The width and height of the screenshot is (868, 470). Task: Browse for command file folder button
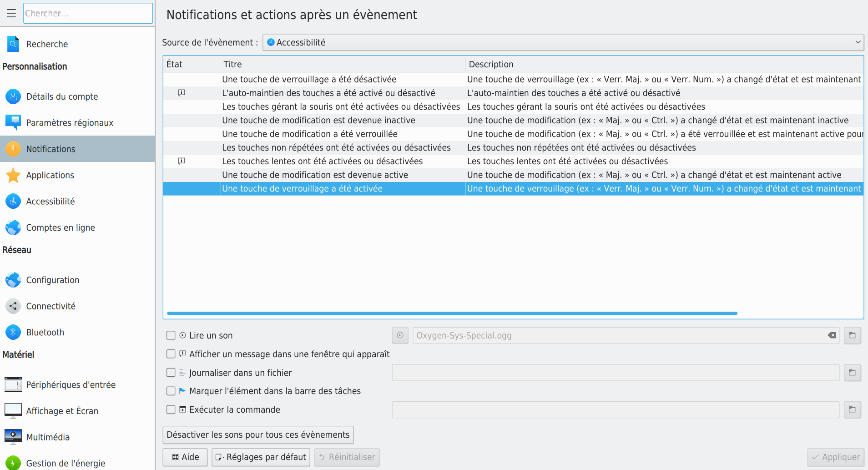pos(852,409)
